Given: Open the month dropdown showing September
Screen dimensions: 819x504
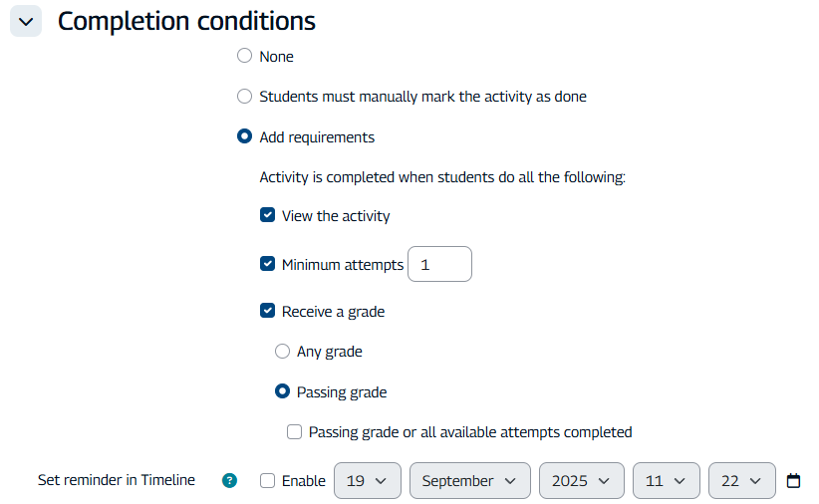Looking at the screenshot, I should point(468,481).
